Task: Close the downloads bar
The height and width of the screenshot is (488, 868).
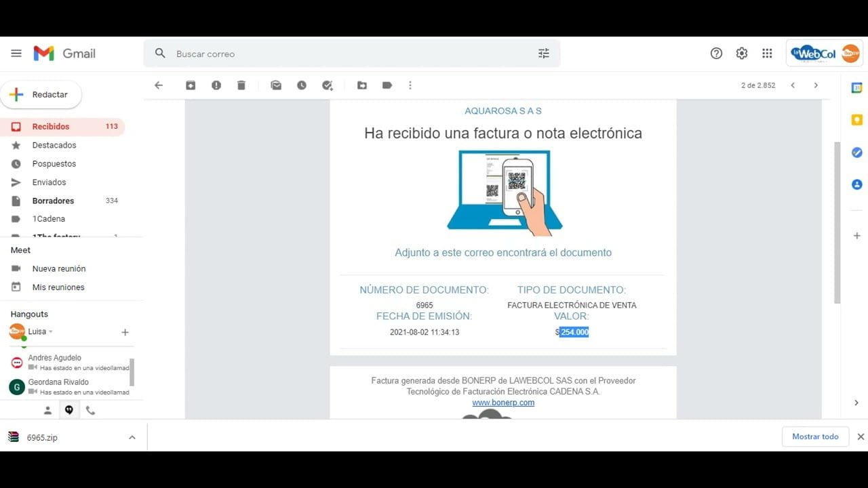Action: [x=861, y=436]
